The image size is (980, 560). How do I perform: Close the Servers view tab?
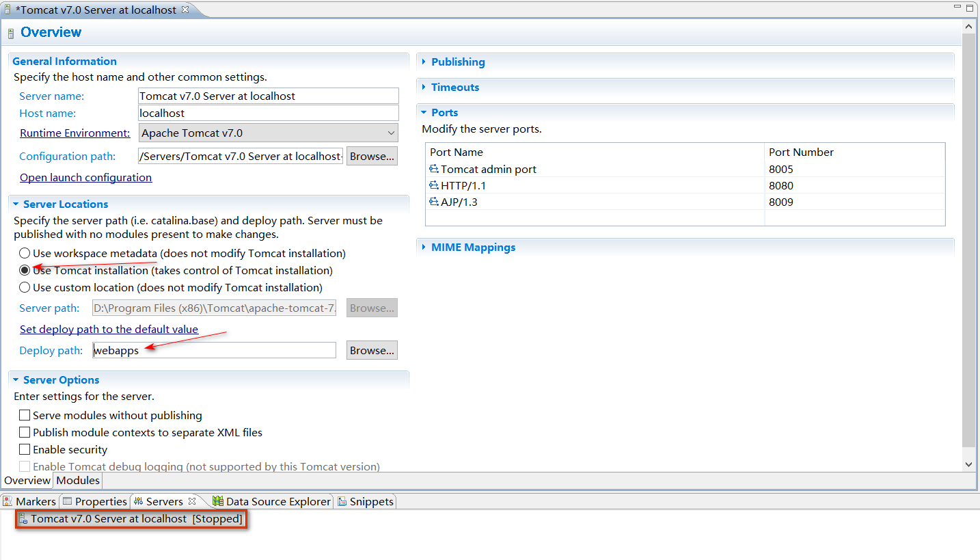click(x=192, y=501)
